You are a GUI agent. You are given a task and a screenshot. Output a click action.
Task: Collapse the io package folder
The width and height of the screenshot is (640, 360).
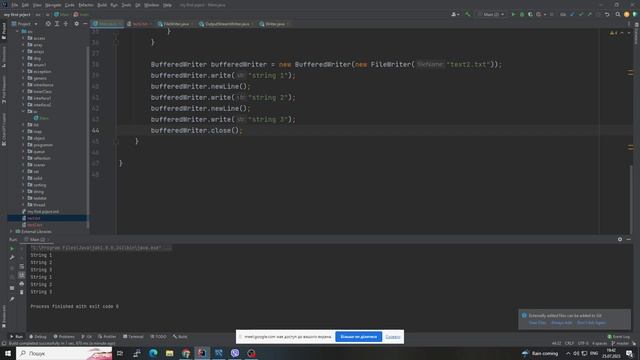[x=23, y=111]
